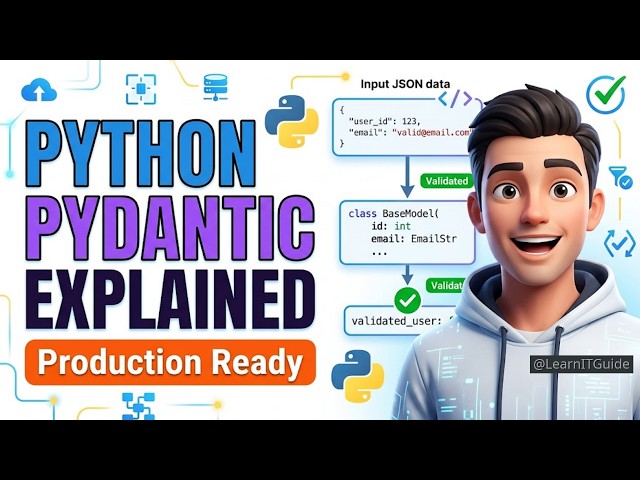Screen dimensions: 640x480
Task: Click the purple PYDANTIC title text
Action: (170, 228)
